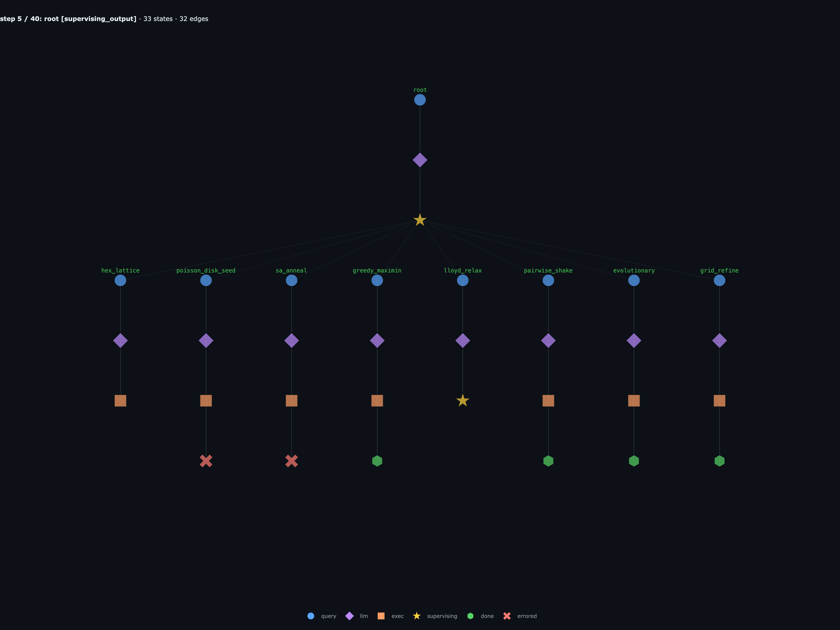Viewport: 840px width, 630px height.
Task: Click the llm diamond under grid_refine
Action: click(719, 341)
